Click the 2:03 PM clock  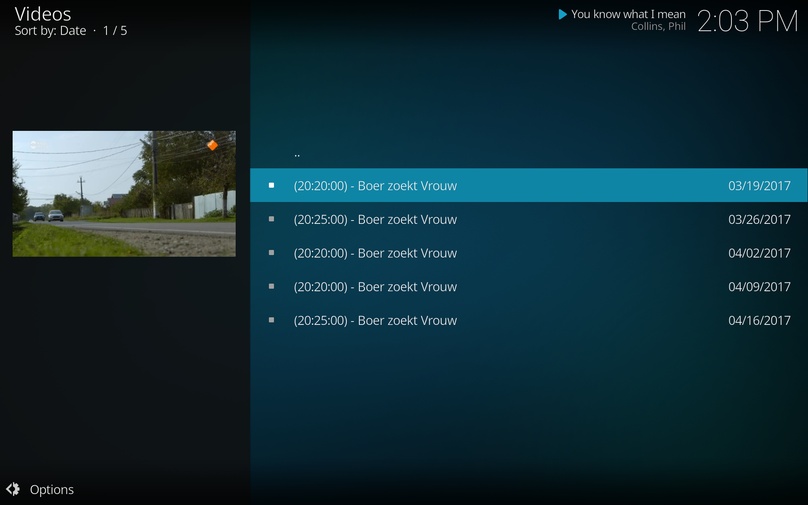(747, 22)
